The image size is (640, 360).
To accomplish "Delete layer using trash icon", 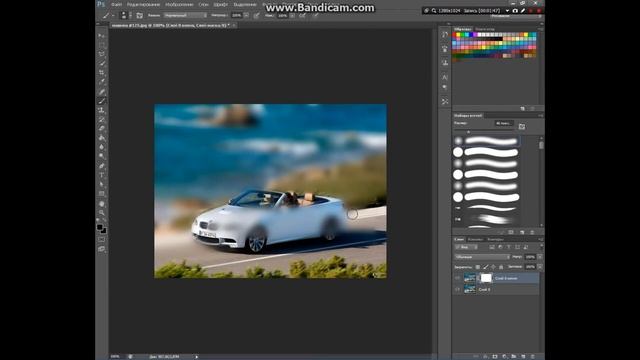I will click(533, 356).
